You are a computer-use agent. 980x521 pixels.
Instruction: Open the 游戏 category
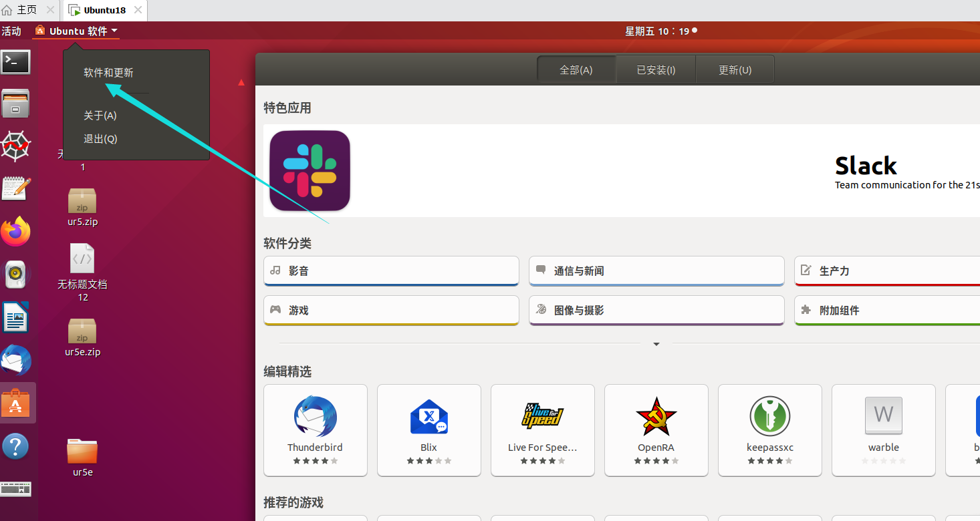390,310
